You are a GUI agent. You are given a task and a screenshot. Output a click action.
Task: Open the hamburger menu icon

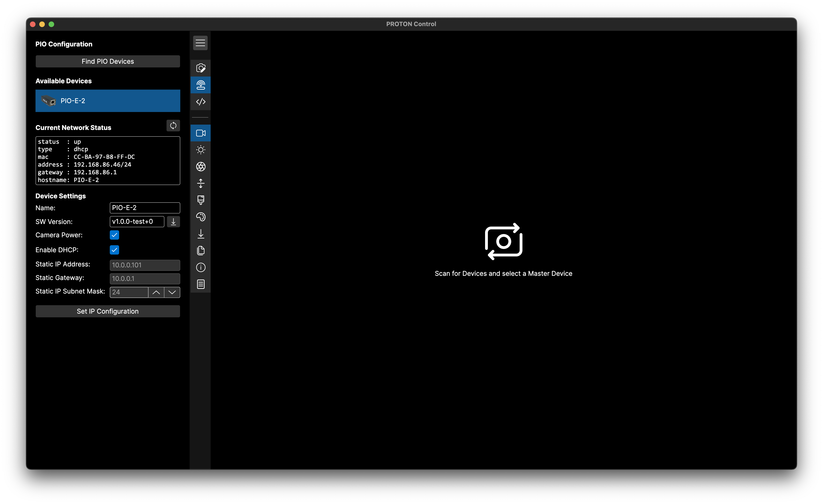200,43
